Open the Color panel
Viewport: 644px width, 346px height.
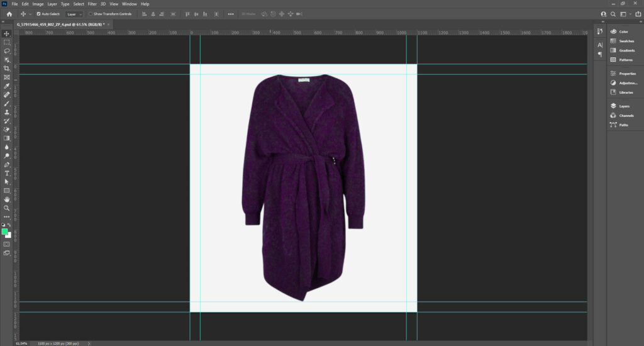coord(623,31)
